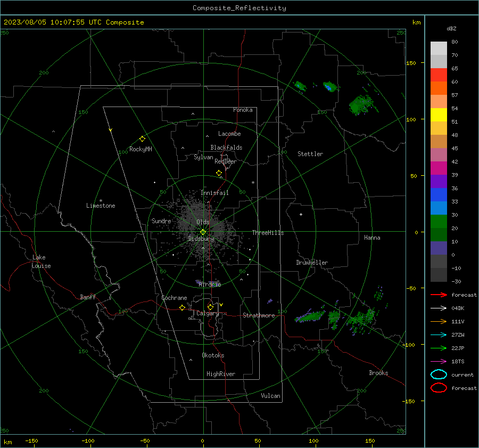Click the Vulcan town label
The image size is (479, 448).
pos(271,396)
